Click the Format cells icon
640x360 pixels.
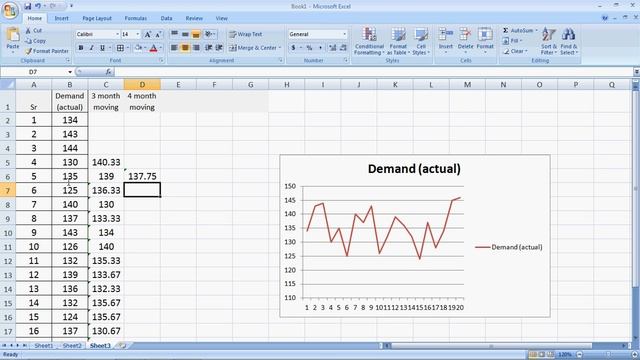[485, 35]
